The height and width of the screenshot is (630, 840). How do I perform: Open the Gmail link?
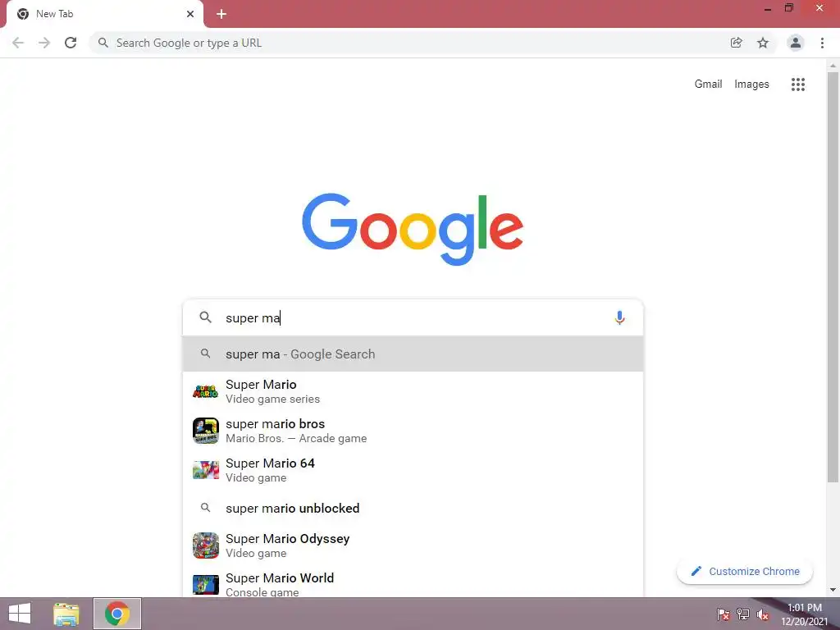tap(708, 84)
